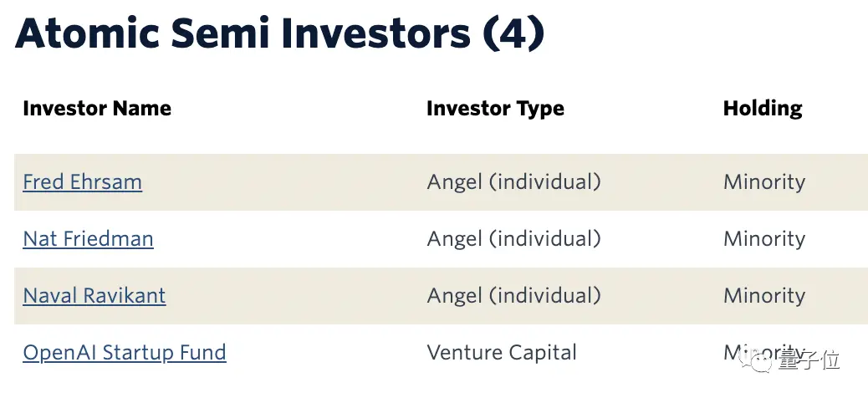The height and width of the screenshot is (398, 868).
Task: Click 'Angel (individual)' in the Naval Ravikant row
Action: 513,296
